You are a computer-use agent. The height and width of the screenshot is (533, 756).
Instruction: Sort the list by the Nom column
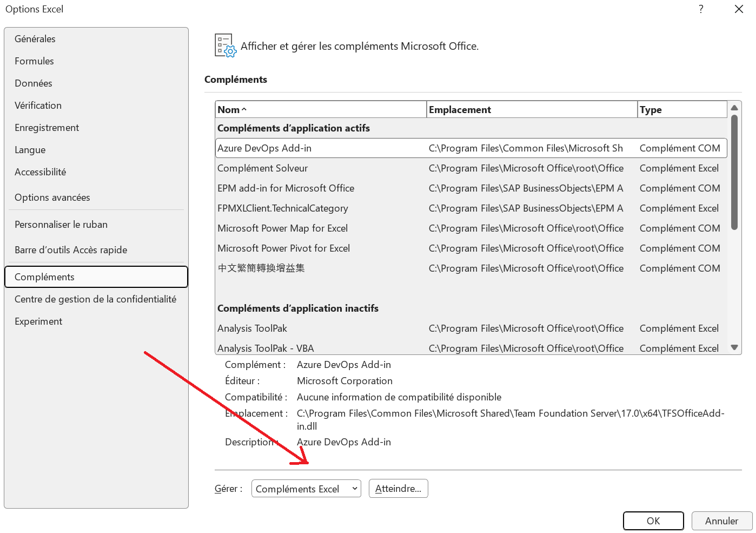321,109
